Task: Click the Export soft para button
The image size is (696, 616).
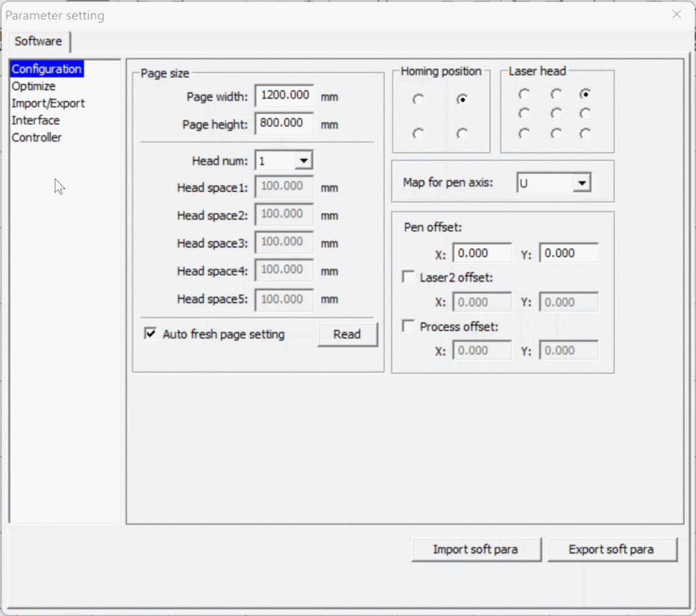Action: 612,550
